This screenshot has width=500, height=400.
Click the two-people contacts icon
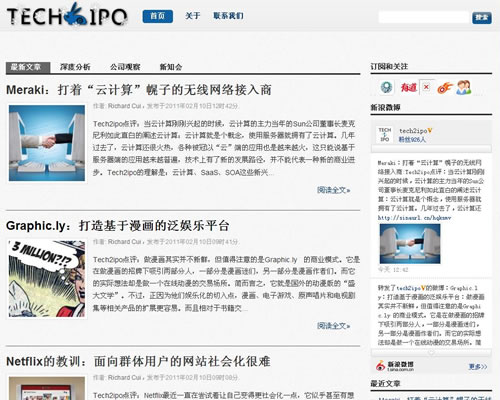pyautogui.click(x=464, y=87)
